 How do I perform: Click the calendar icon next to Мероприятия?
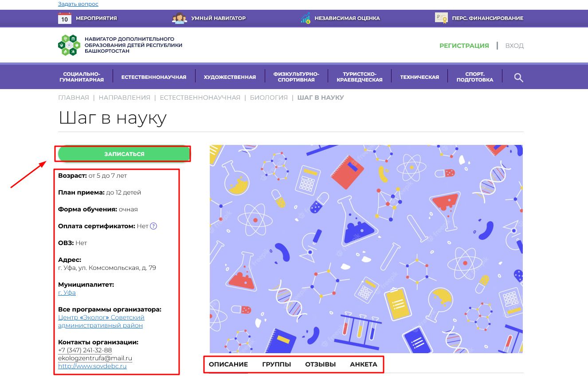(65, 18)
